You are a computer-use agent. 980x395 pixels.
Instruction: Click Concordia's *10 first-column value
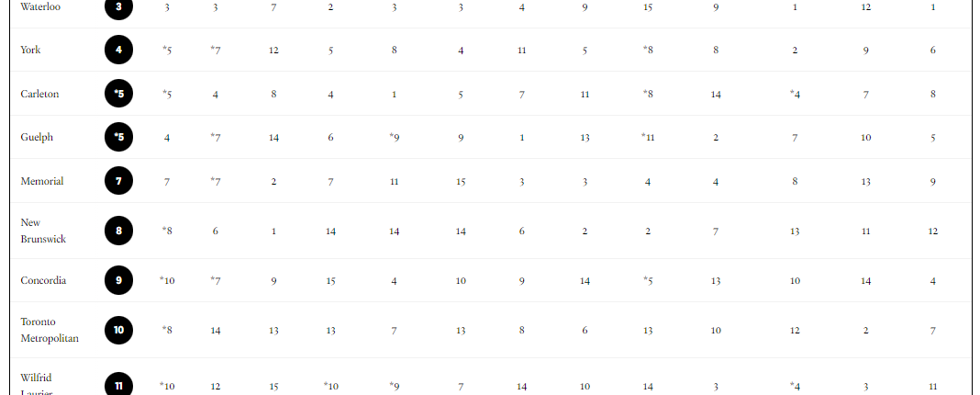pos(167,280)
